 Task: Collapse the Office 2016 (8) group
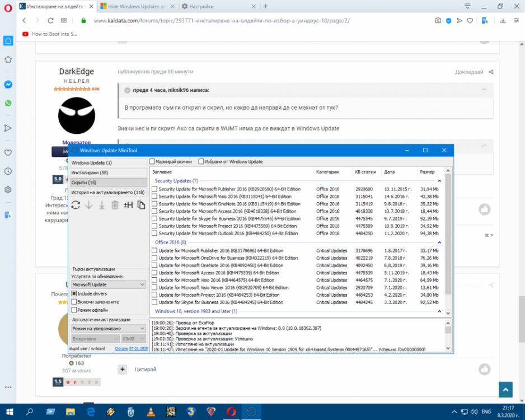tap(439, 242)
